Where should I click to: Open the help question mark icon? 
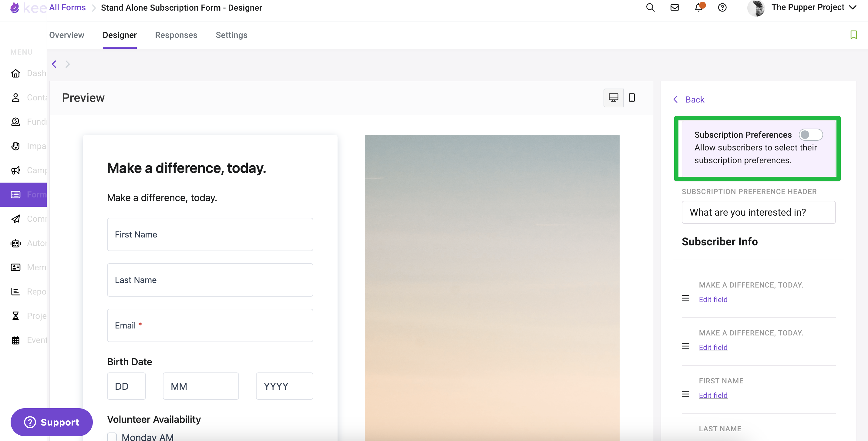722,7
